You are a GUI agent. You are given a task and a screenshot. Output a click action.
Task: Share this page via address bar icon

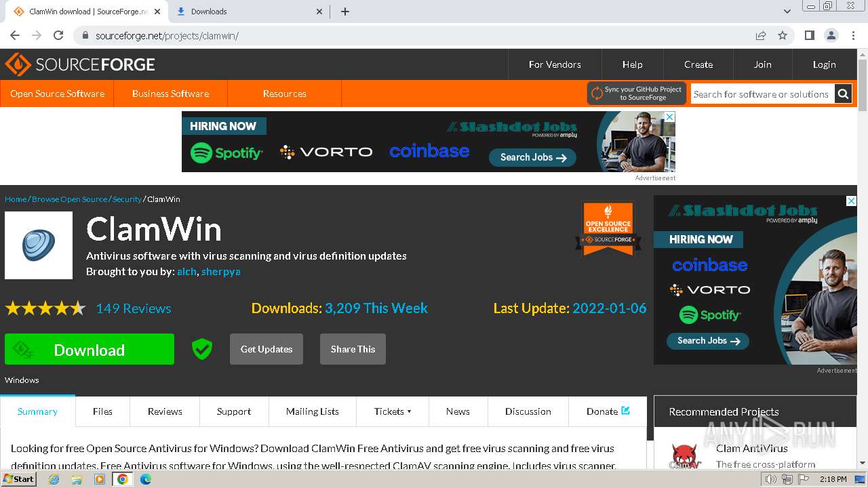761,35
